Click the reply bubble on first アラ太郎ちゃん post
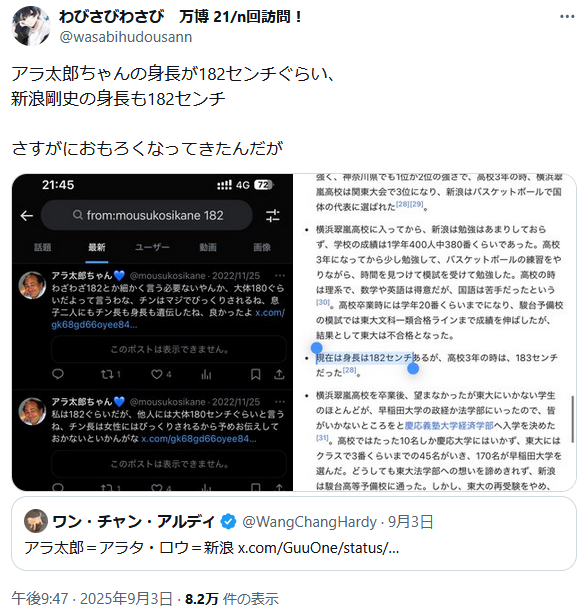 point(58,374)
